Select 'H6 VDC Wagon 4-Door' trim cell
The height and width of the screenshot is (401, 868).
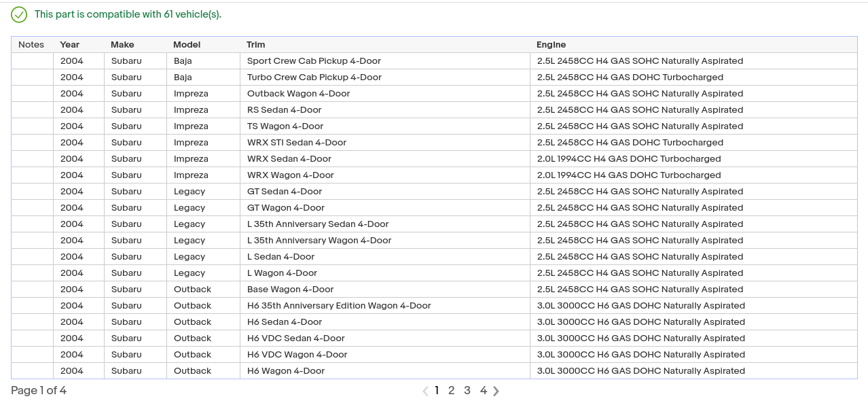(385, 355)
